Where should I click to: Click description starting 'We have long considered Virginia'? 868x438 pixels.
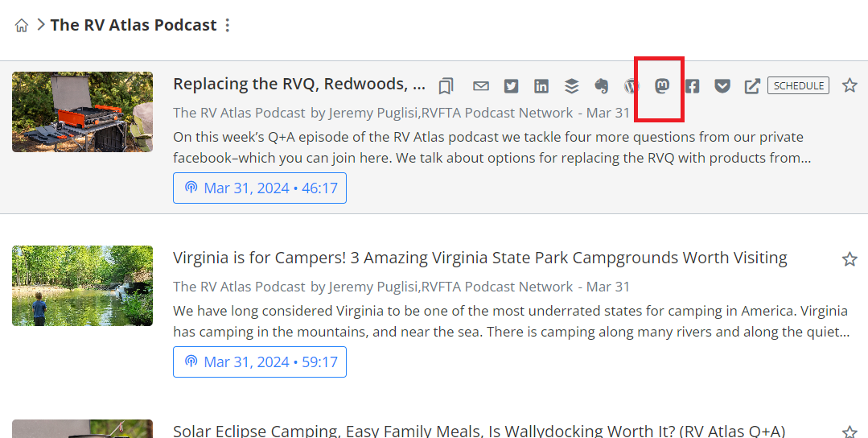click(x=511, y=321)
